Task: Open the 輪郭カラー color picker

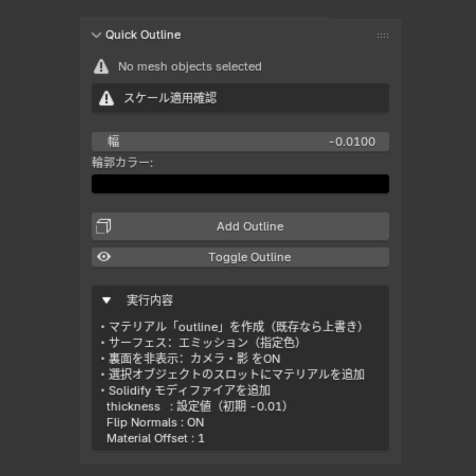Action: point(240,184)
